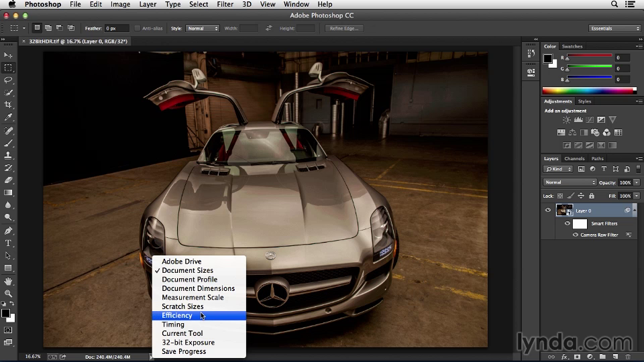Image resolution: width=644 pixels, height=362 pixels.
Task: Switch to the Swatches tab
Action: click(x=572, y=46)
